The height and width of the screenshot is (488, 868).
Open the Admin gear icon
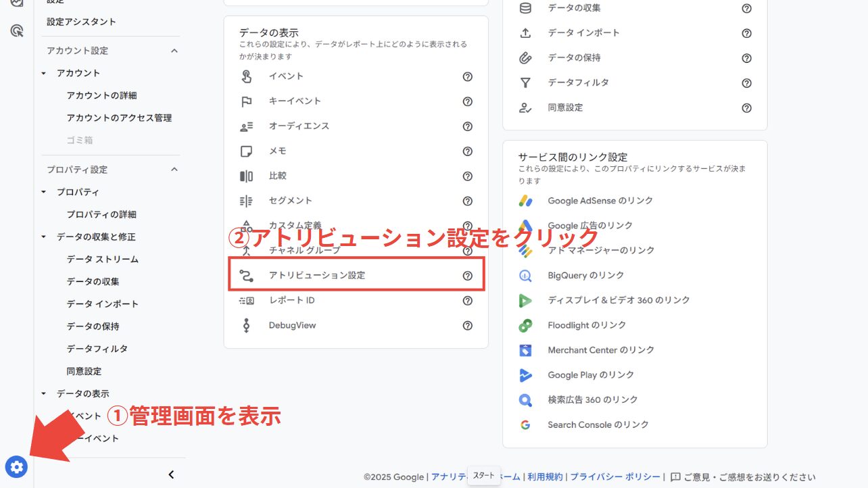[16, 466]
